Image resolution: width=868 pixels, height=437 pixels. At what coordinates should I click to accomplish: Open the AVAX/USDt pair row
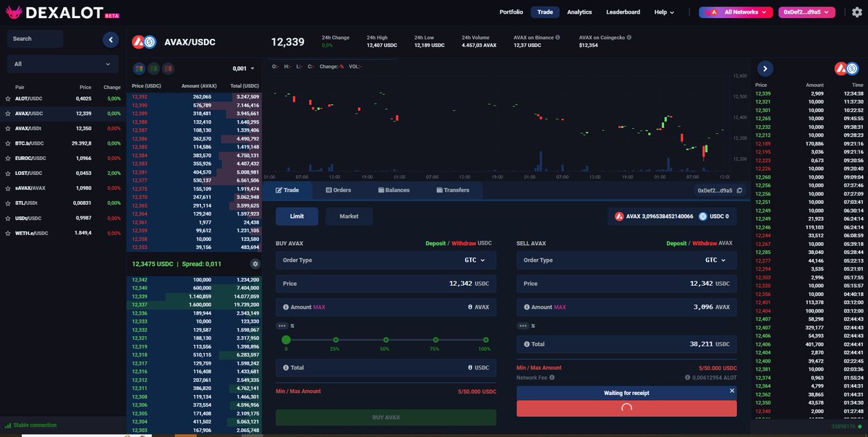pos(63,128)
